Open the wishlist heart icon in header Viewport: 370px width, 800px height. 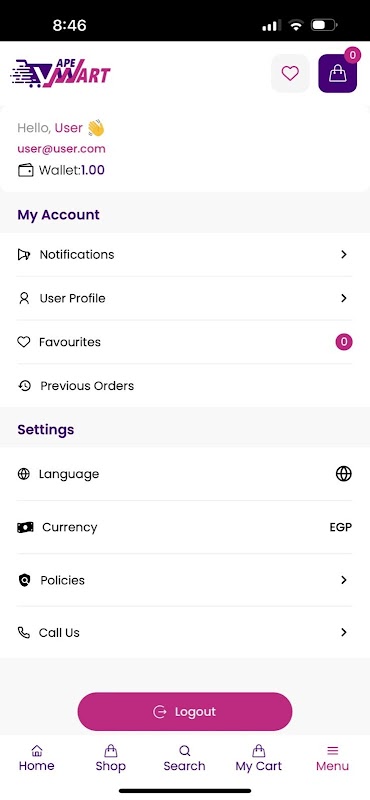290,73
